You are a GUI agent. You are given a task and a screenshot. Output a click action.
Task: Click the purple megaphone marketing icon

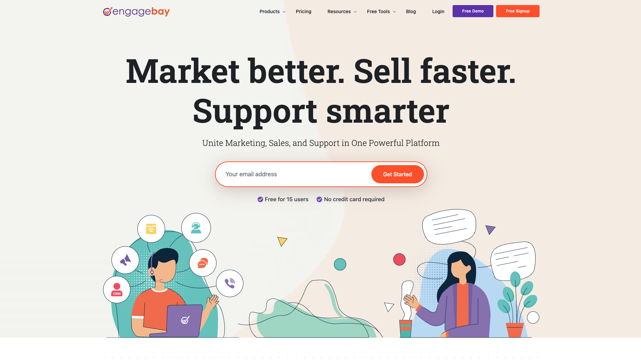(125, 260)
